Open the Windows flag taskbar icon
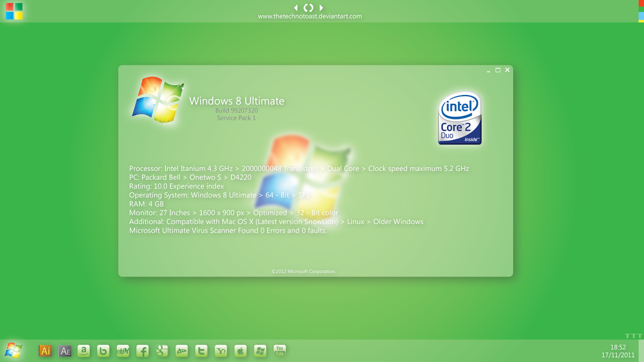 click(x=260, y=351)
